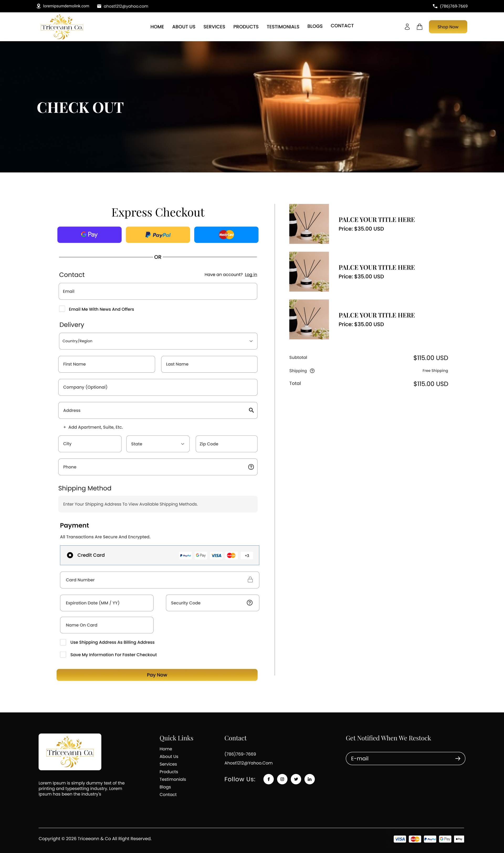Select the Credit Card radio button
Image resolution: width=504 pixels, height=853 pixels.
click(70, 555)
